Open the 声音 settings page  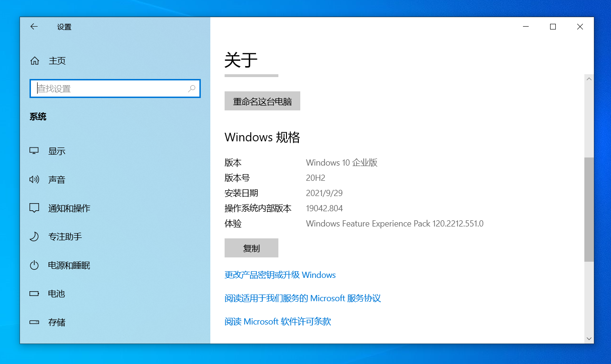(x=115, y=179)
